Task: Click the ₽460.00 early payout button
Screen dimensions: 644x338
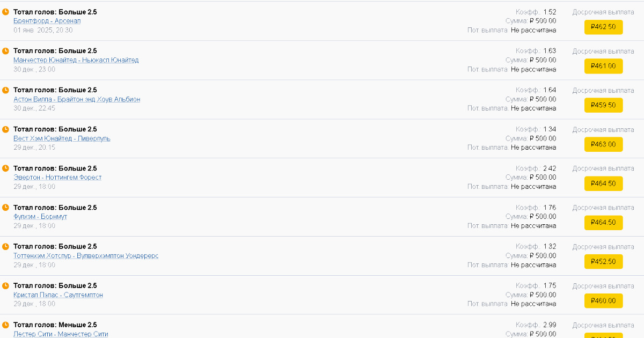Action: tap(604, 301)
